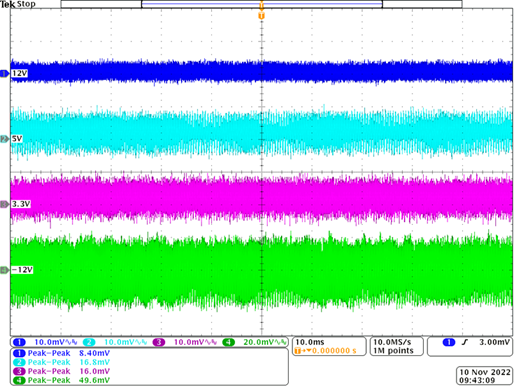Click the record view bar at top
The image size is (514, 386).
pos(261,4)
